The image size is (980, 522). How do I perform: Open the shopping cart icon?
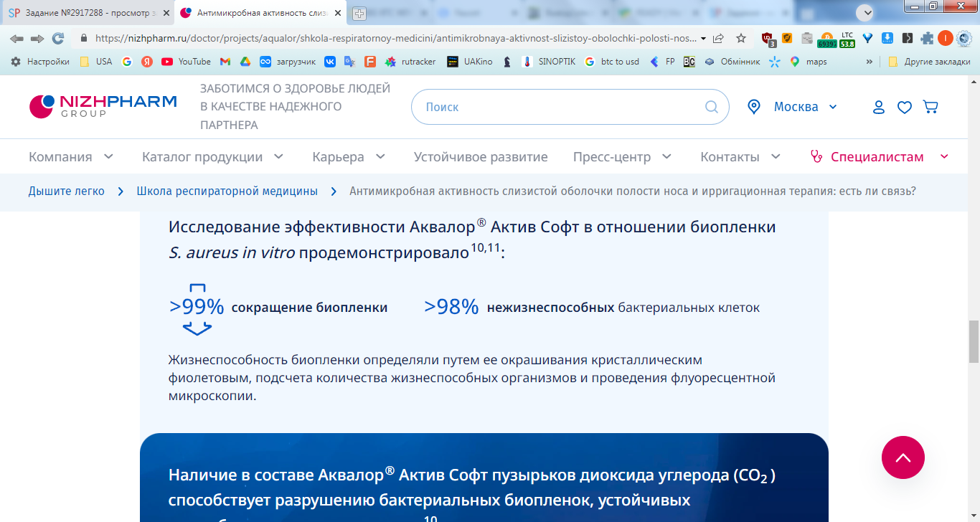(x=930, y=107)
